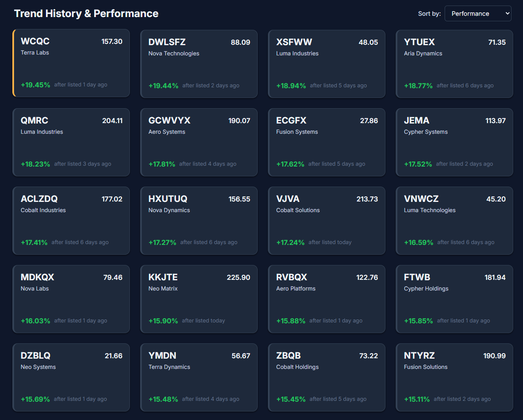
Task: Click the ACLZDQ Cobalt Industries card
Action: [71, 221]
